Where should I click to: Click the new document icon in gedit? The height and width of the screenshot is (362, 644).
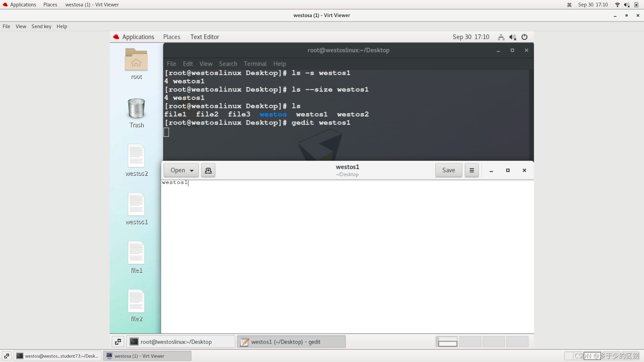tap(208, 170)
